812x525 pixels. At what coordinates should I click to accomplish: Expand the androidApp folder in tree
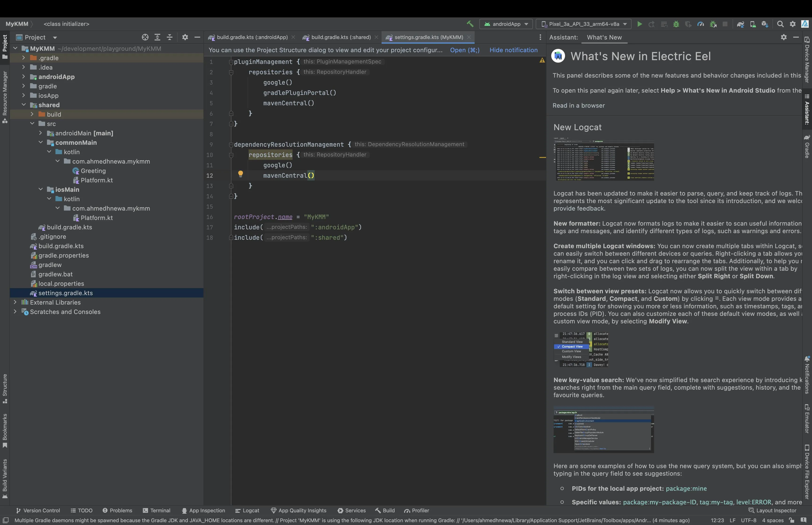23,77
